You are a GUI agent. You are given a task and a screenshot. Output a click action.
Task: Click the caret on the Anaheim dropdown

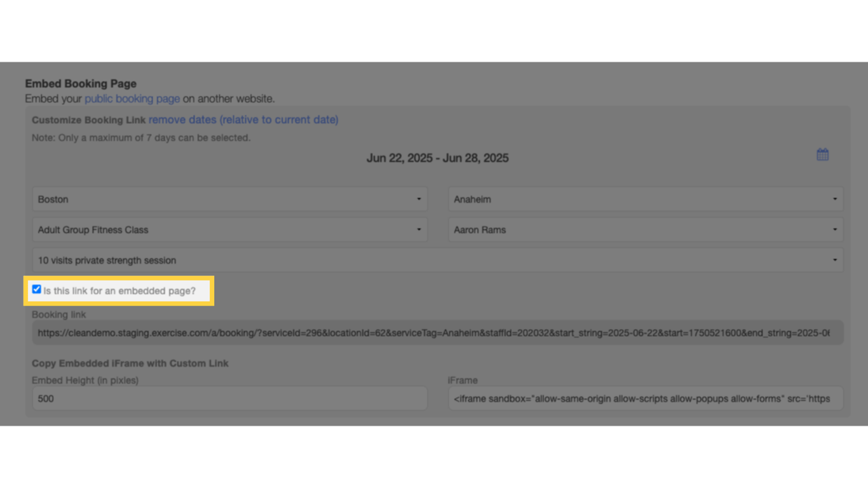(x=834, y=199)
